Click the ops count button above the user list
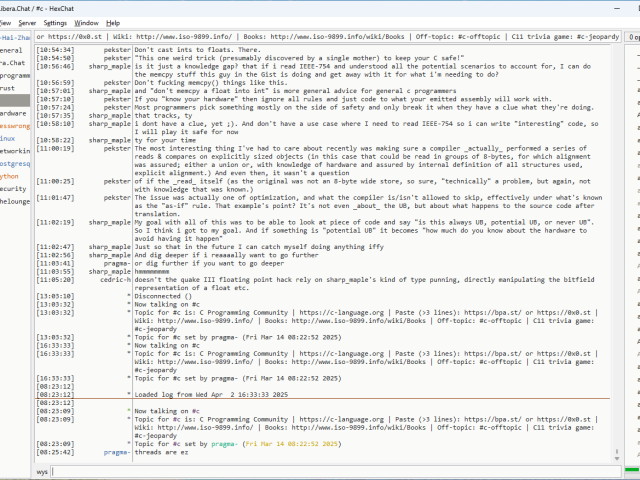This screenshot has height=480, width=640. point(632,37)
